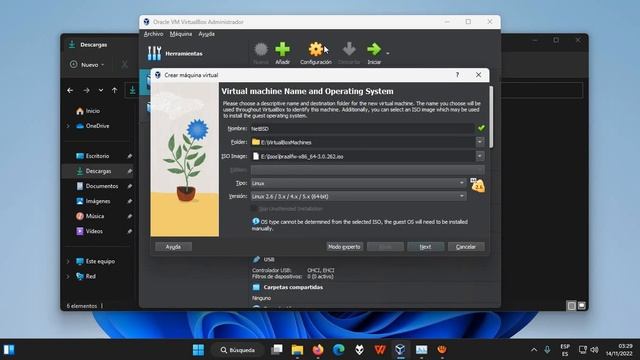Show hidden tray icons chevron
Screen dimensions: 640x360
pos(534,350)
